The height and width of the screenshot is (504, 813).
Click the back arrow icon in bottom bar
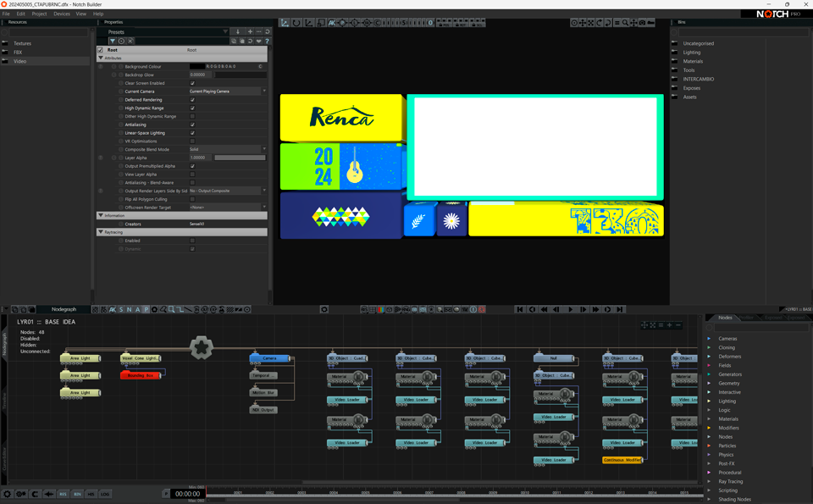tap(49, 494)
